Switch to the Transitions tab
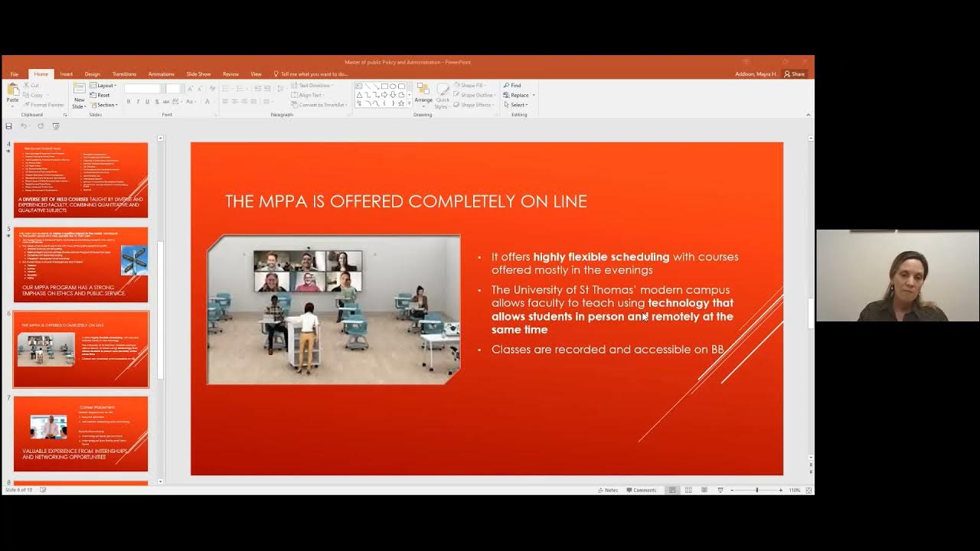Viewport: 980px width, 551px height. coord(124,74)
